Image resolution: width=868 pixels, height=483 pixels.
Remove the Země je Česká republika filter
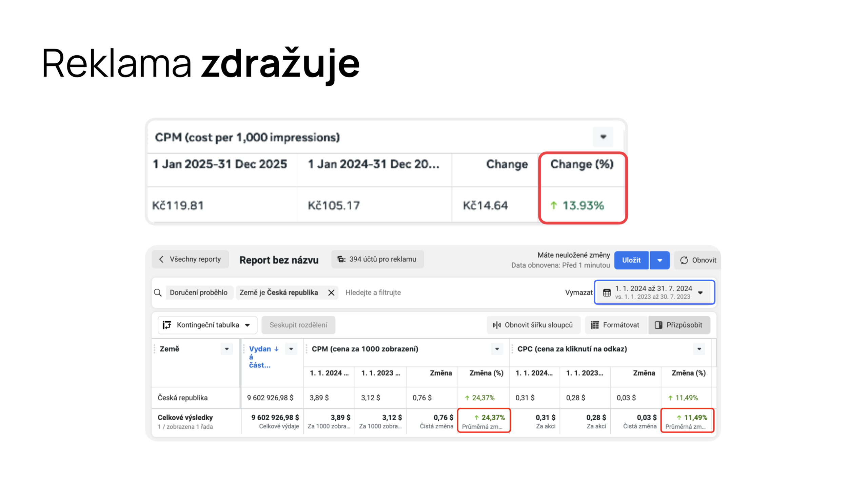click(331, 293)
